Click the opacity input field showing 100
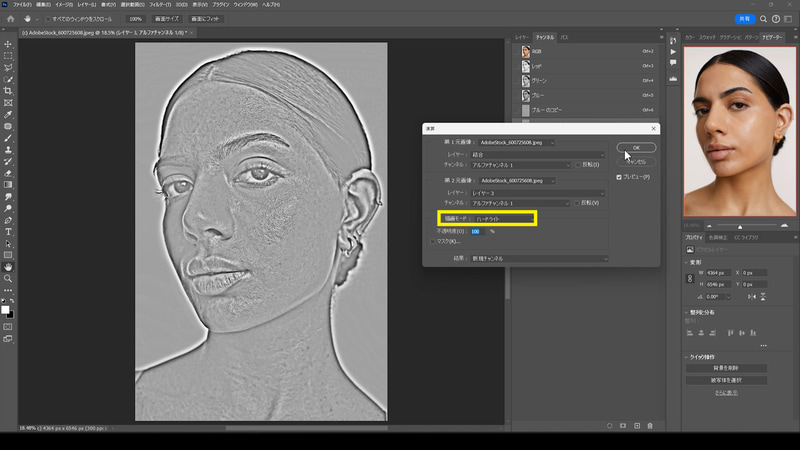The height and width of the screenshot is (450, 800). tap(476, 231)
